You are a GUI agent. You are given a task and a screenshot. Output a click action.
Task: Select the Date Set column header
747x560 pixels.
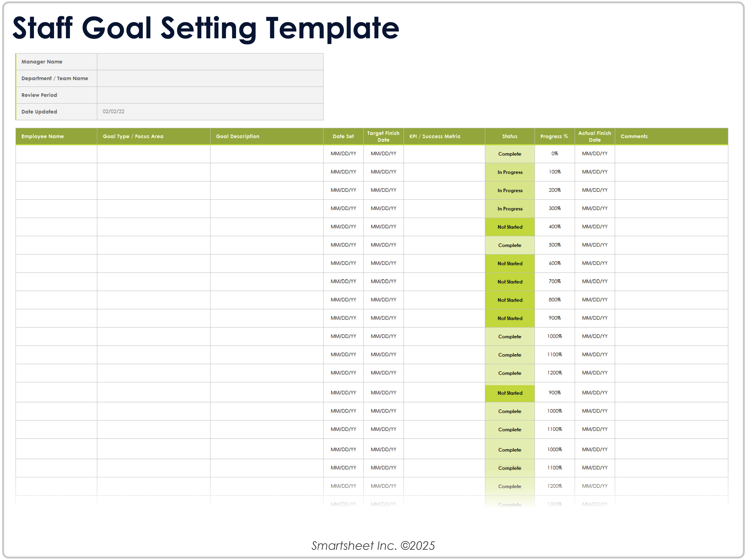click(x=343, y=136)
